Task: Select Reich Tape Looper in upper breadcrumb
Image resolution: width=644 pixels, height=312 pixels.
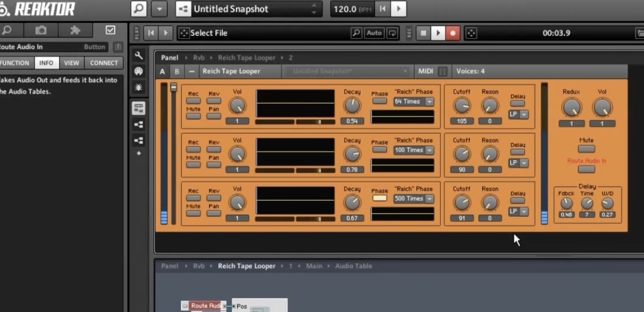Action: 247,58
